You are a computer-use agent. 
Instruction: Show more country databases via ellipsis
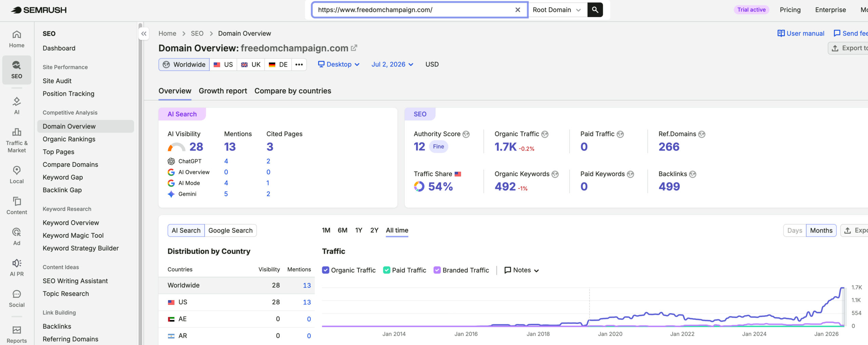click(x=299, y=64)
